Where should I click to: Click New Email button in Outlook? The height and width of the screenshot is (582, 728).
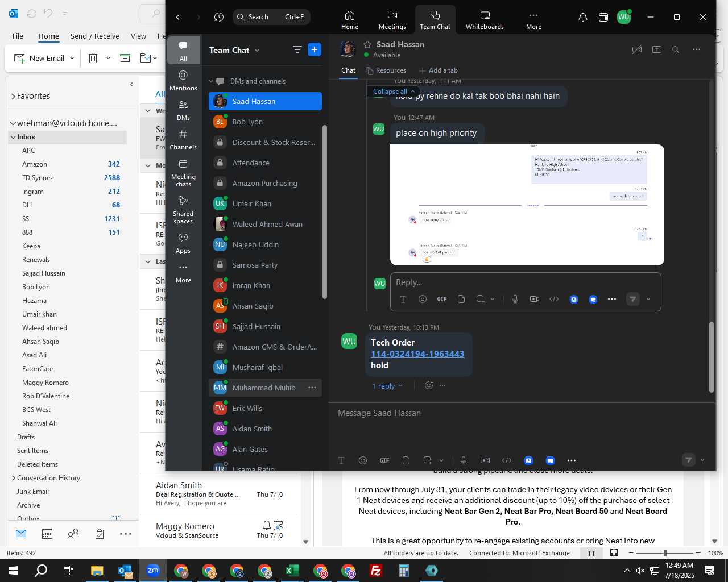point(39,58)
